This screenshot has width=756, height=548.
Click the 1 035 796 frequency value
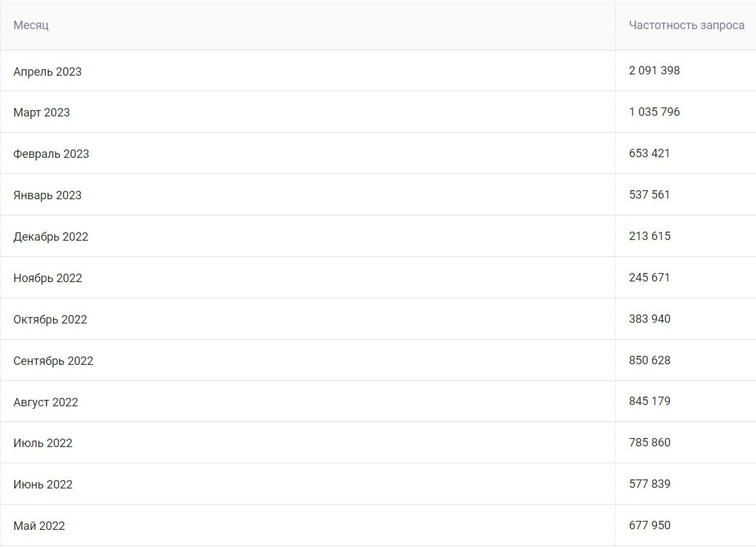[654, 112]
